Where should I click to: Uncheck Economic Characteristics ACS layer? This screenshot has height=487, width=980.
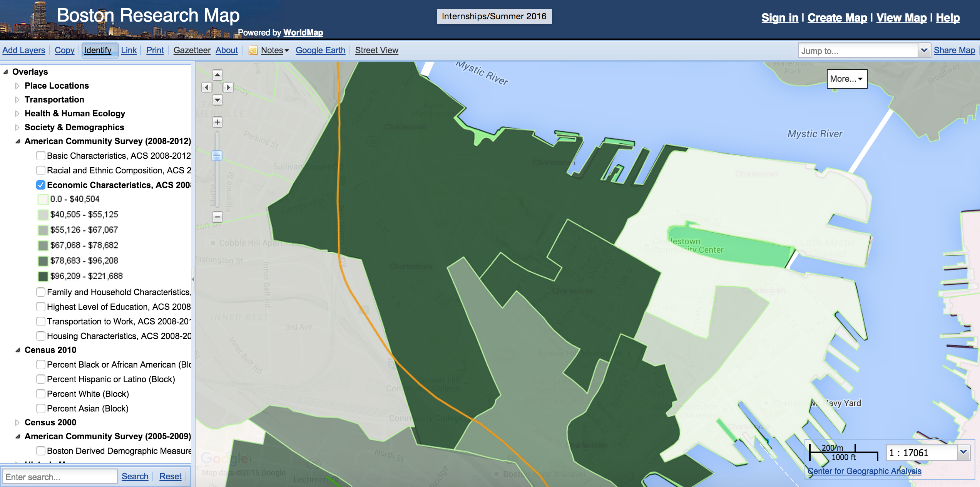(x=41, y=185)
